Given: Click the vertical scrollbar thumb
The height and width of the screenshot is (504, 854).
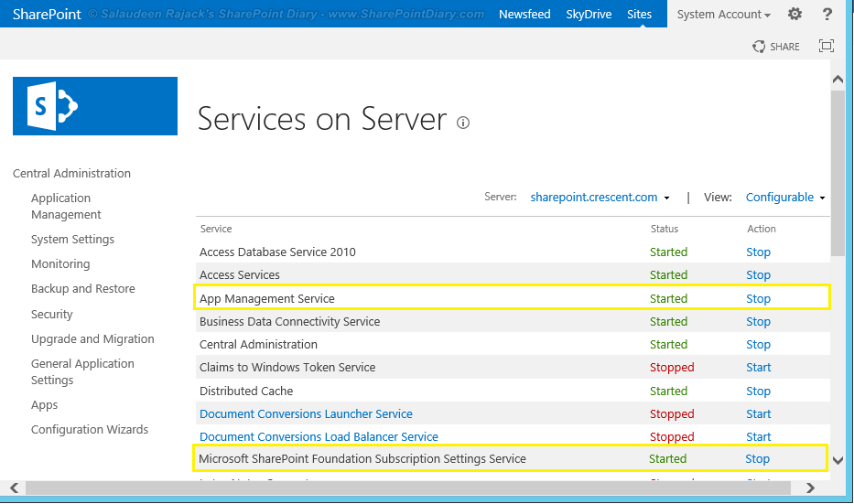Looking at the screenshot, I should coord(838,173).
